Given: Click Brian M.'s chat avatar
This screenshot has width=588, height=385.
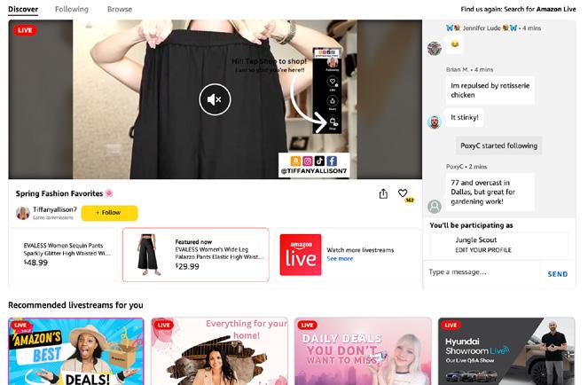Looking at the screenshot, I should point(435,122).
